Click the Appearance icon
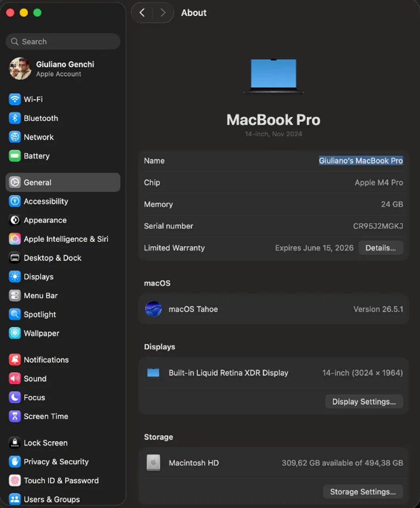Viewport: 420px width, 508px height. point(15,220)
